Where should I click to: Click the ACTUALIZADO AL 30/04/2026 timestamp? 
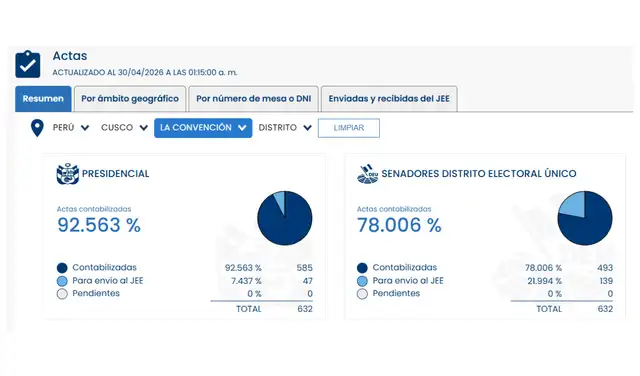(145, 73)
